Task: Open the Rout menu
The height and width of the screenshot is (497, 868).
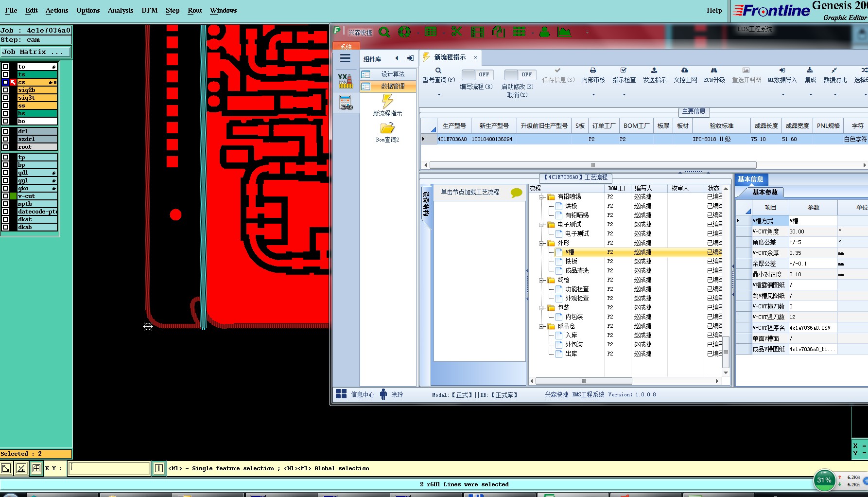Action: point(195,10)
